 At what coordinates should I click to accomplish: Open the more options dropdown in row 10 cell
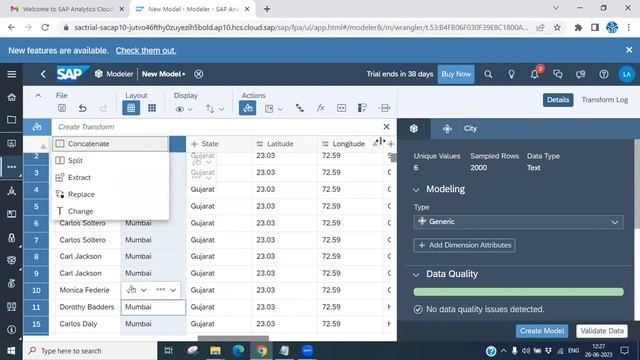pyautogui.click(x=166, y=290)
